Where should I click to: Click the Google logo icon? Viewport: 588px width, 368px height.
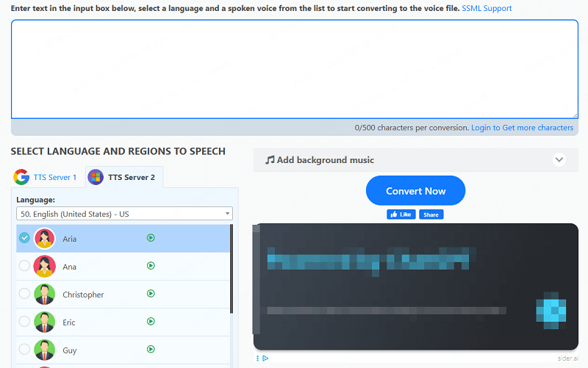coord(21,177)
